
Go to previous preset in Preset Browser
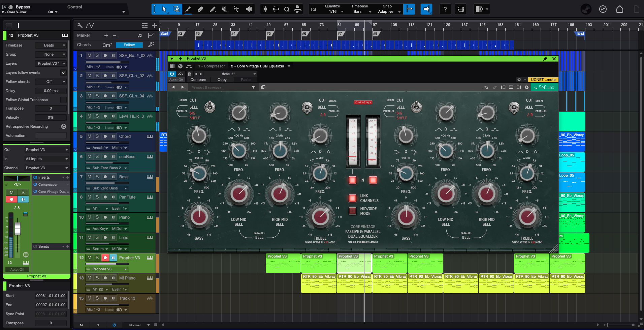(x=173, y=87)
